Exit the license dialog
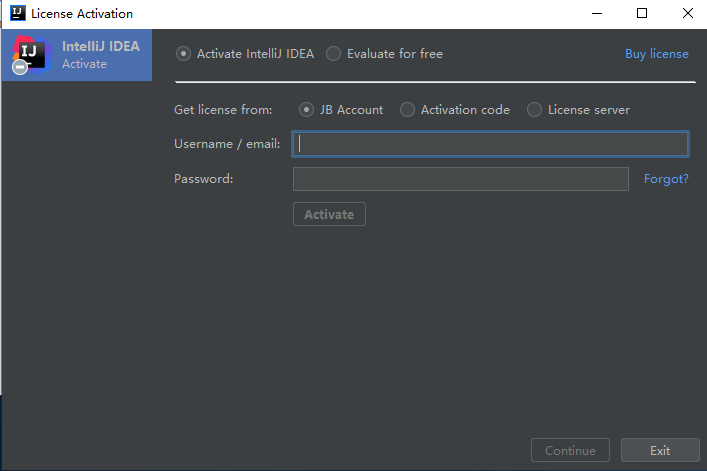Screen dimensions: 707x471 coord(660,450)
